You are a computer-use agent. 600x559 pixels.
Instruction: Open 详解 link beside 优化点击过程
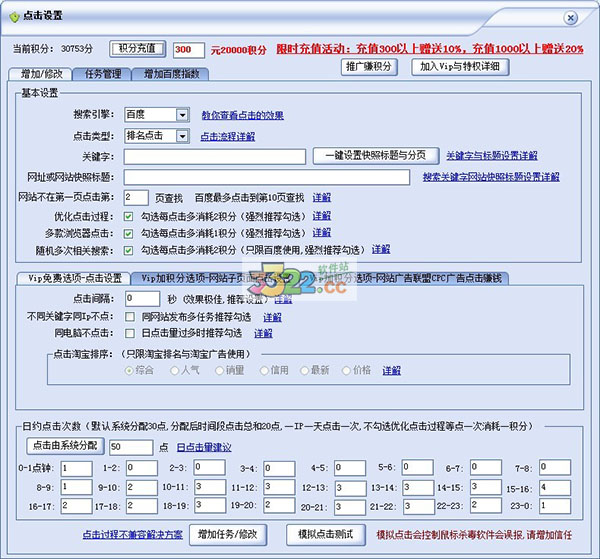322,216
